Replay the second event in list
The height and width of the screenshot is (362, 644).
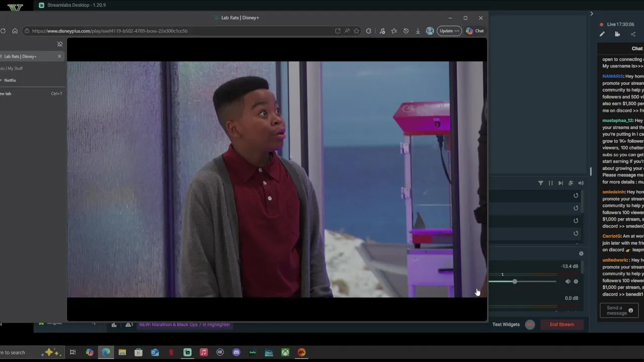tap(576, 208)
